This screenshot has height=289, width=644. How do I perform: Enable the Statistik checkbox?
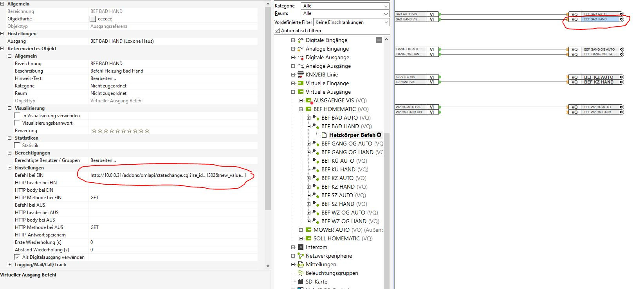pos(17,145)
